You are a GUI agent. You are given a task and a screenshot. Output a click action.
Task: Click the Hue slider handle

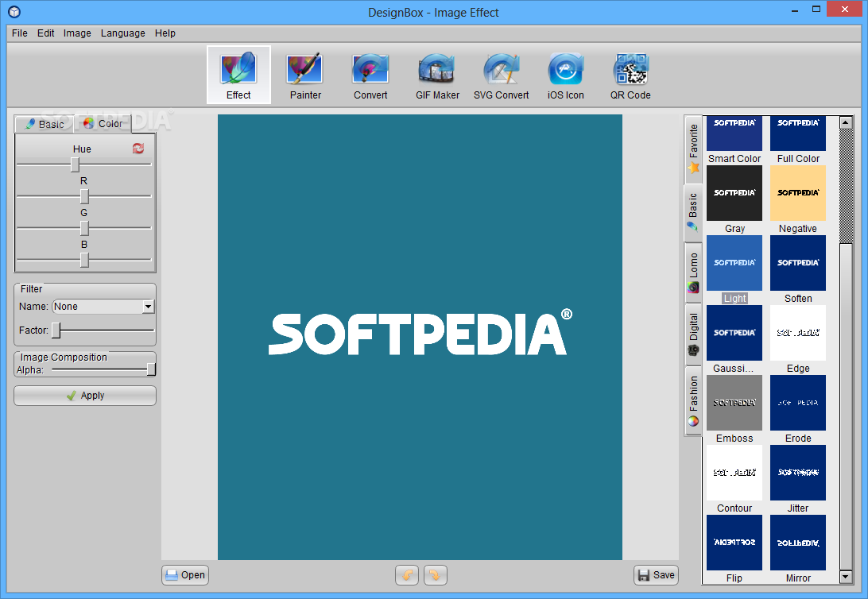[x=75, y=164]
